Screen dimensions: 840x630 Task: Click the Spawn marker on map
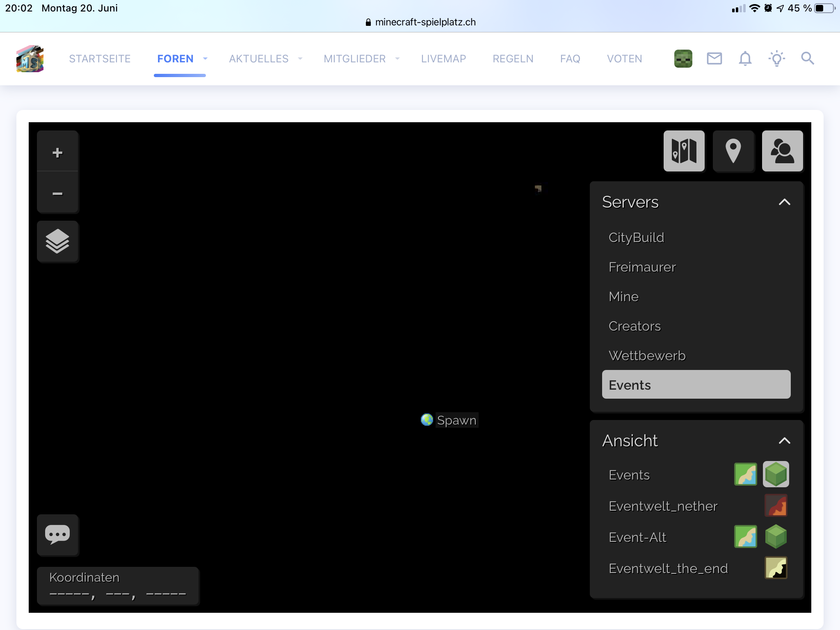pos(427,420)
